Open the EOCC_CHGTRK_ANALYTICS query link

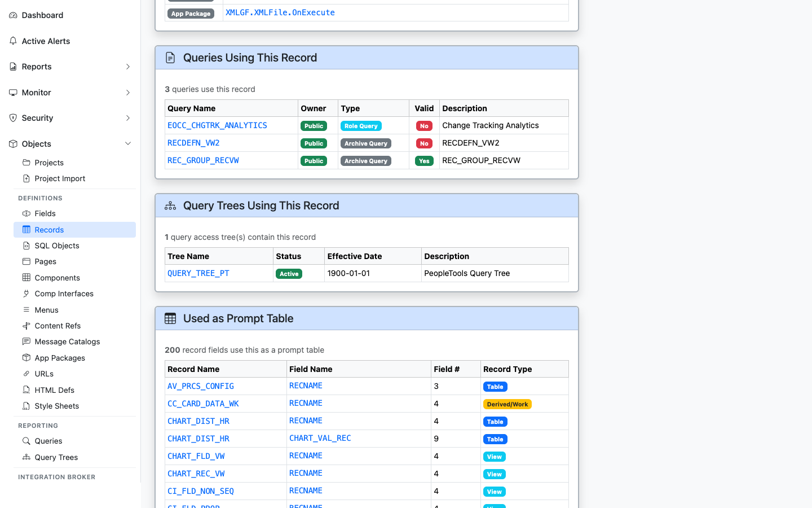(217, 125)
